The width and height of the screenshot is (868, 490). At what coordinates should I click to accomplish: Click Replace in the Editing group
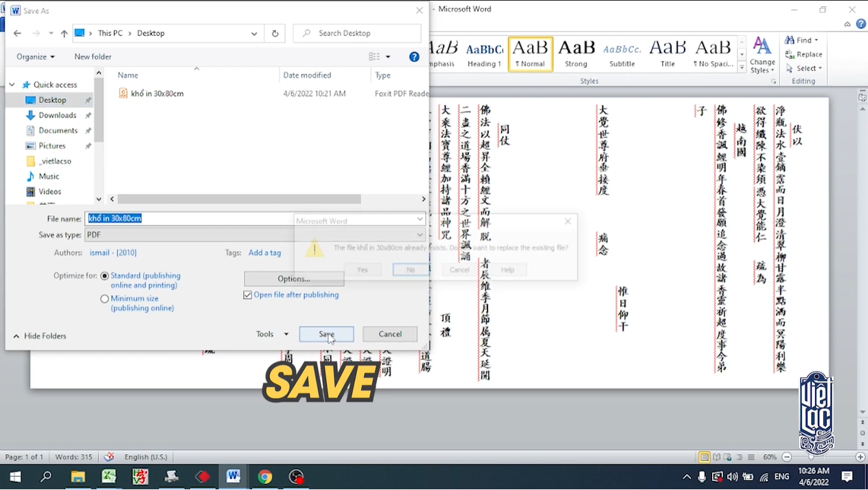point(803,54)
